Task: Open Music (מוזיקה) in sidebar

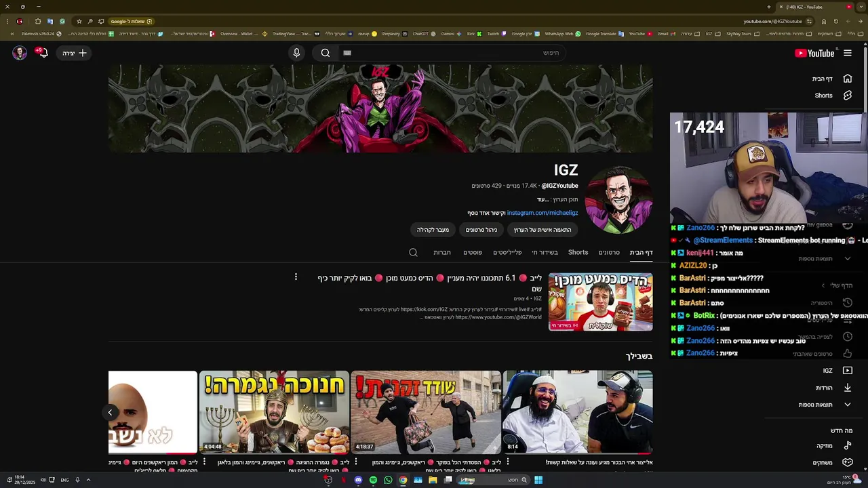Action: [833, 445]
